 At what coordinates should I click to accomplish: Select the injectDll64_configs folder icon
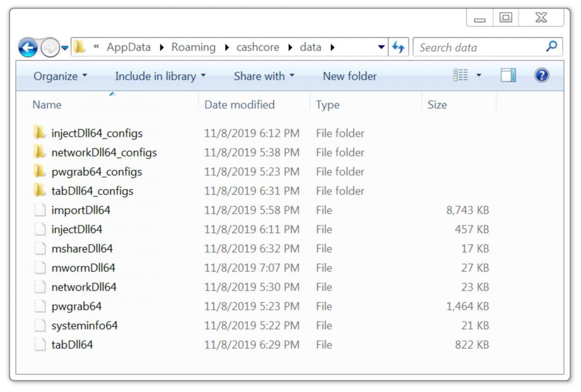click(x=40, y=133)
